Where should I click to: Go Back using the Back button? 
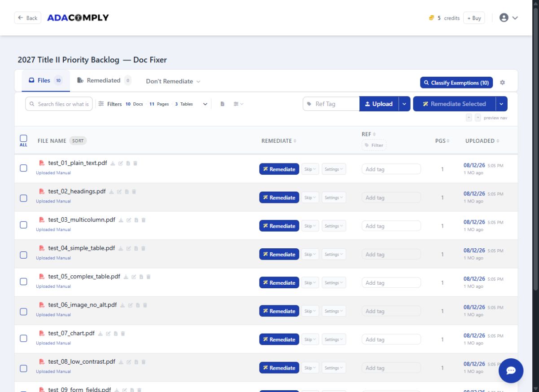[x=28, y=18]
